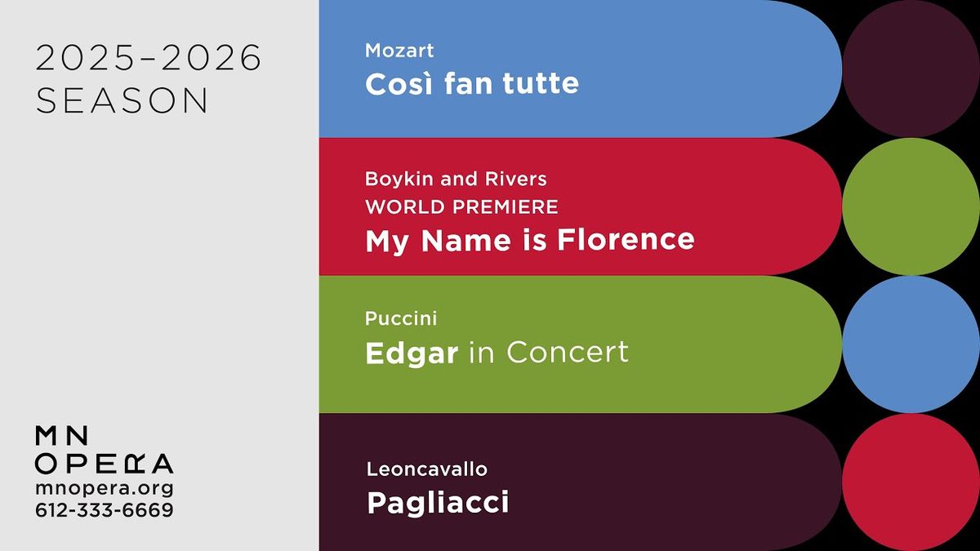Pick the green circle next to My Name is Florence

tap(911, 207)
